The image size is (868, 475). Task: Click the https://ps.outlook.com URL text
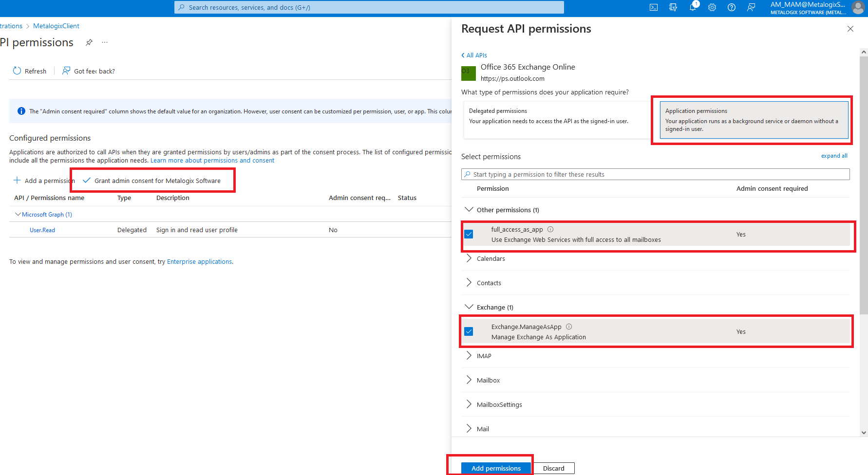(512, 78)
